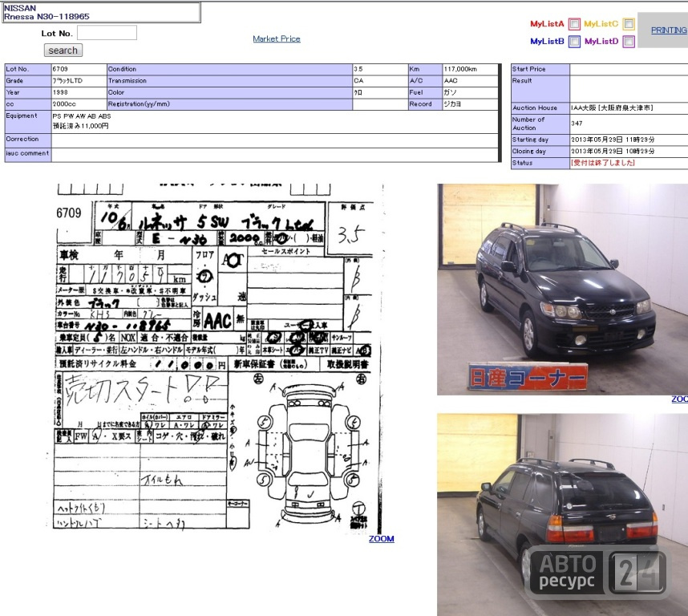
Task: Focus the Lot No. input field
Action: pyautogui.click(x=107, y=33)
